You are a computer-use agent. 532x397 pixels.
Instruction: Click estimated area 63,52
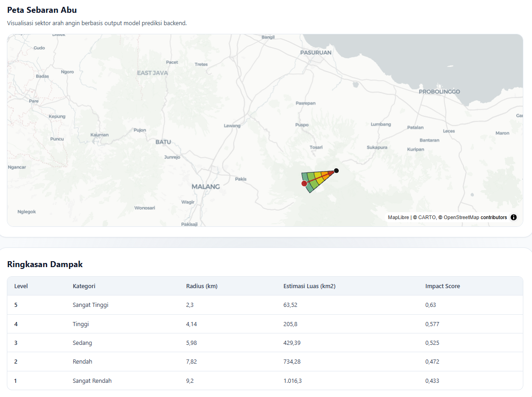290,305
